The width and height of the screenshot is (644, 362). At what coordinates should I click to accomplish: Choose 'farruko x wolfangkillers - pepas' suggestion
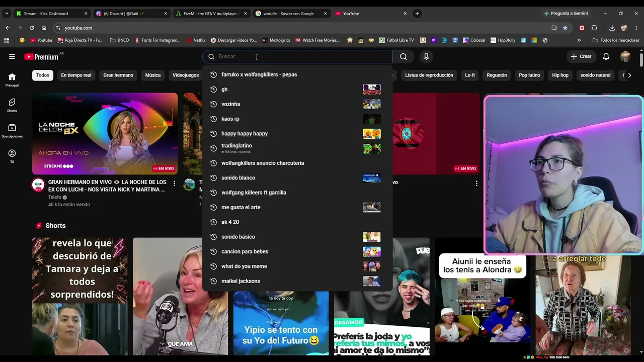point(297,74)
